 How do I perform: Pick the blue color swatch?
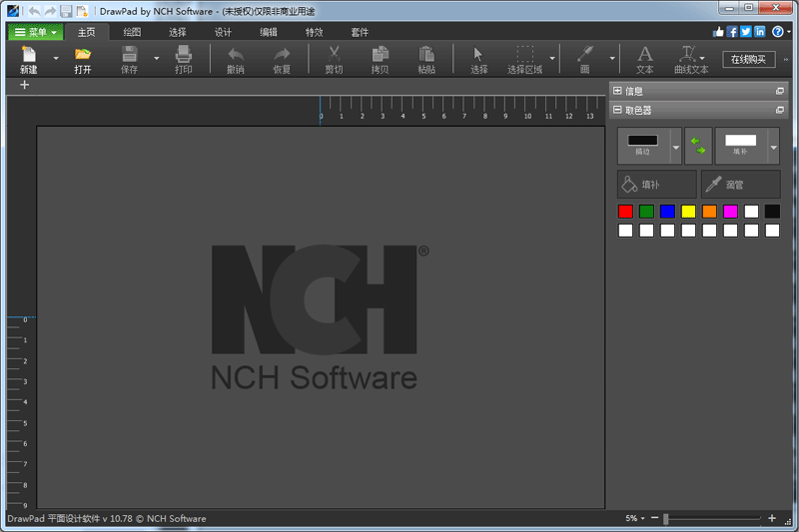667,212
